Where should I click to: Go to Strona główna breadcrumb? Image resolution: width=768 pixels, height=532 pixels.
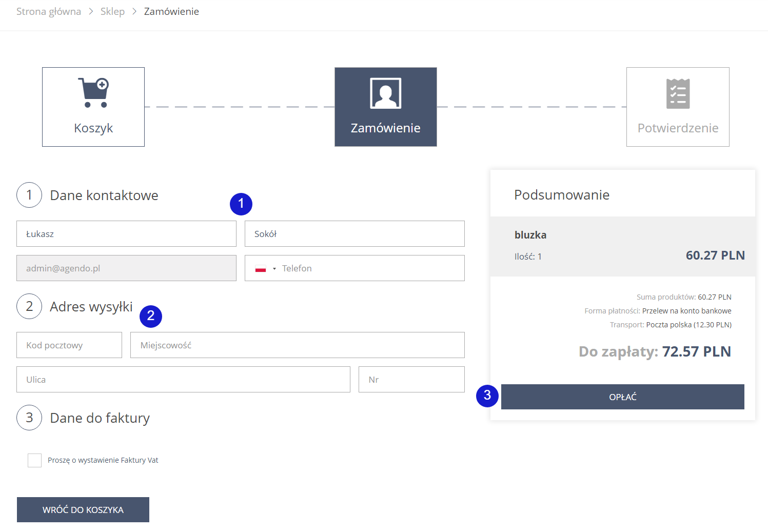click(49, 11)
